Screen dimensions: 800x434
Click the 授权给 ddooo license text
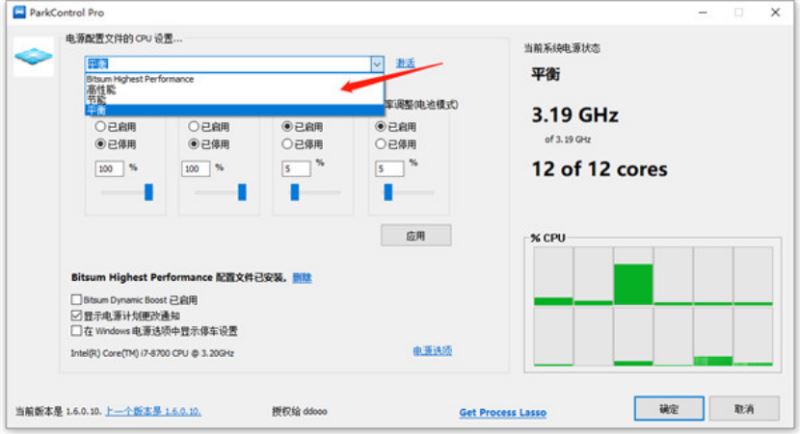(299, 411)
